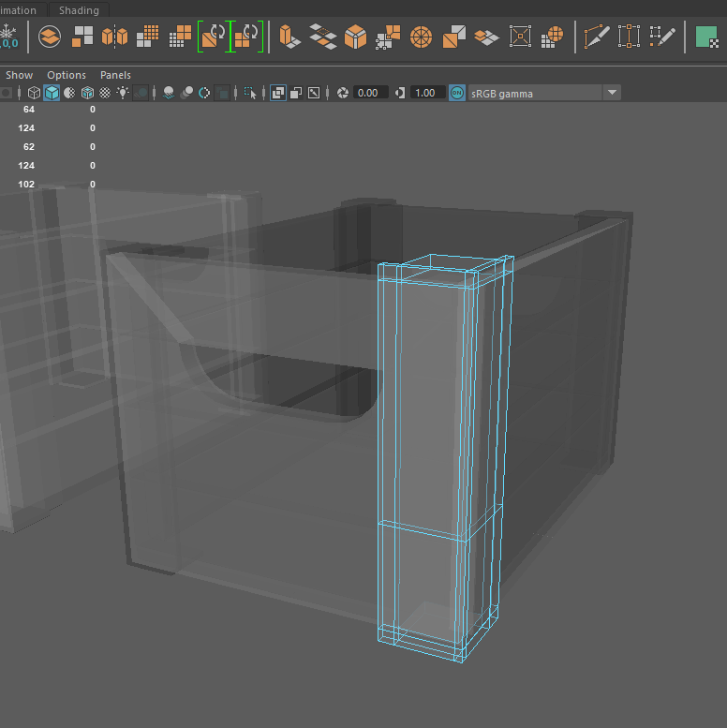Click the rotate UVs icon with green brackets
This screenshot has width=727, height=728.
tap(213, 37)
